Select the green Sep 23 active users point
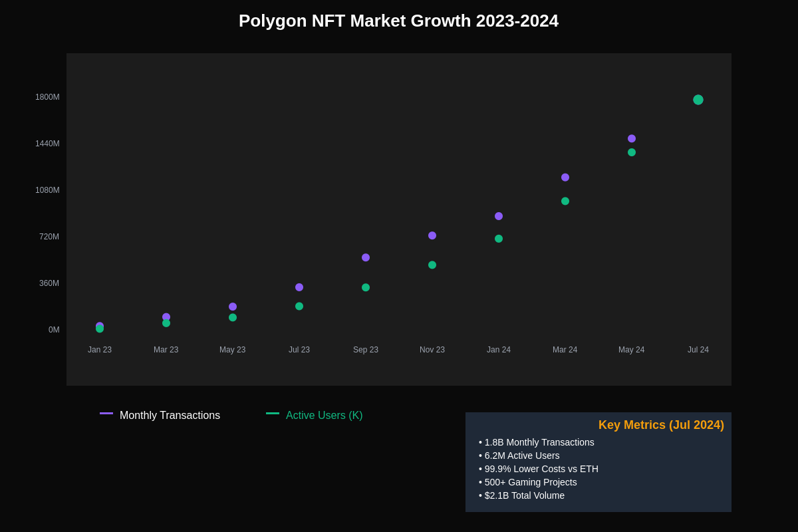 point(366,287)
